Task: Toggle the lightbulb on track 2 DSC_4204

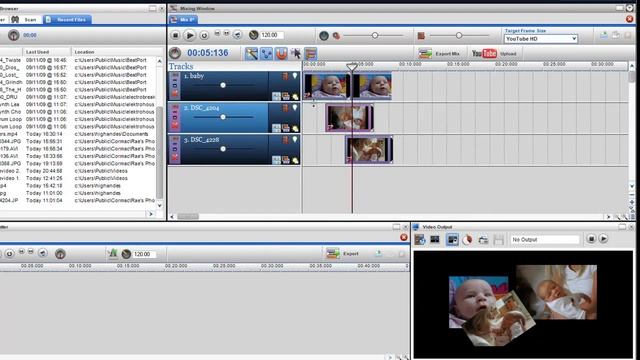Action: pyautogui.click(x=295, y=108)
